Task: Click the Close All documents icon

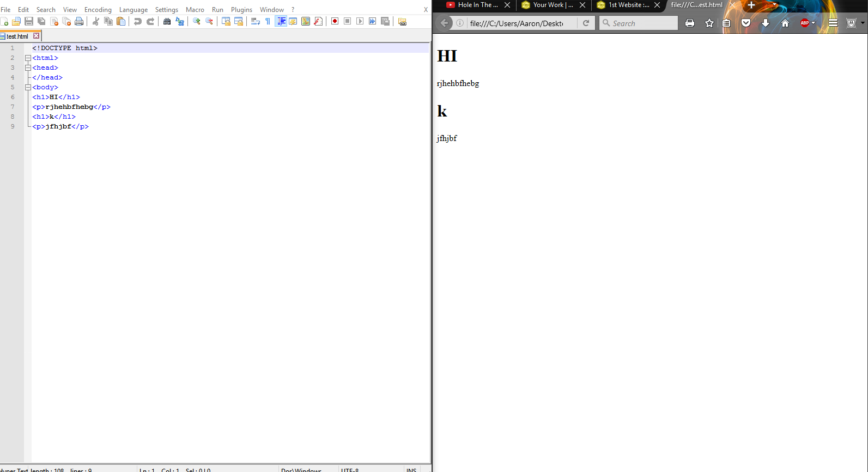Action: coord(66,21)
